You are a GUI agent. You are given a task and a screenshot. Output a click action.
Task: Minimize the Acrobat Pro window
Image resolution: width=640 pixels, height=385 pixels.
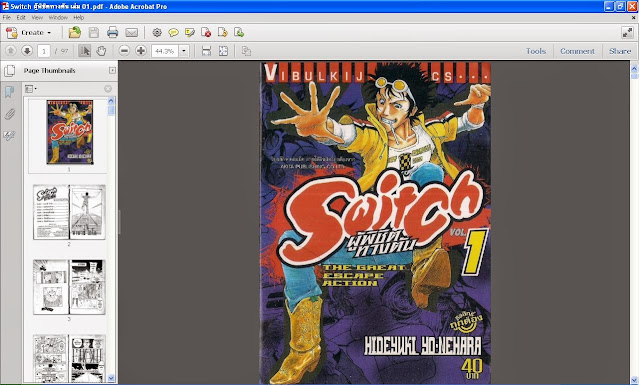[609, 6]
